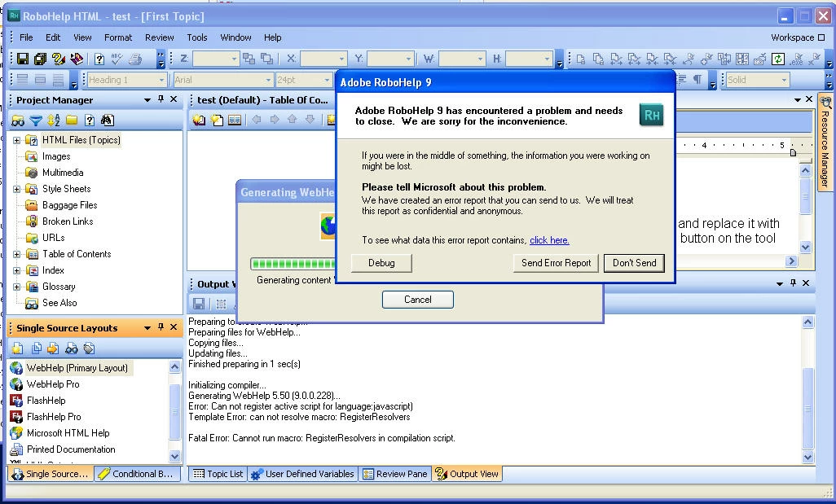Open the Format menu

[118, 37]
